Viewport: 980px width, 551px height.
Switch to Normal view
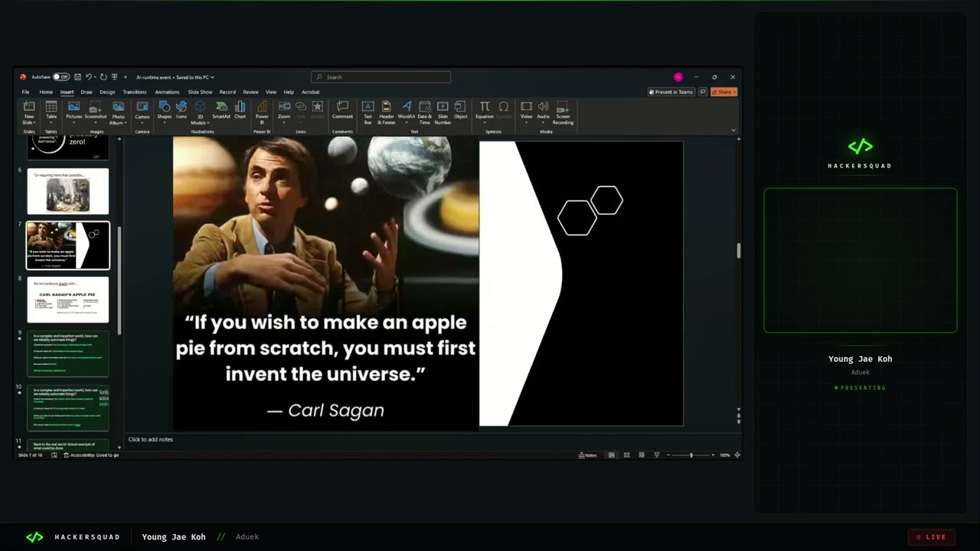[x=611, y=455]
